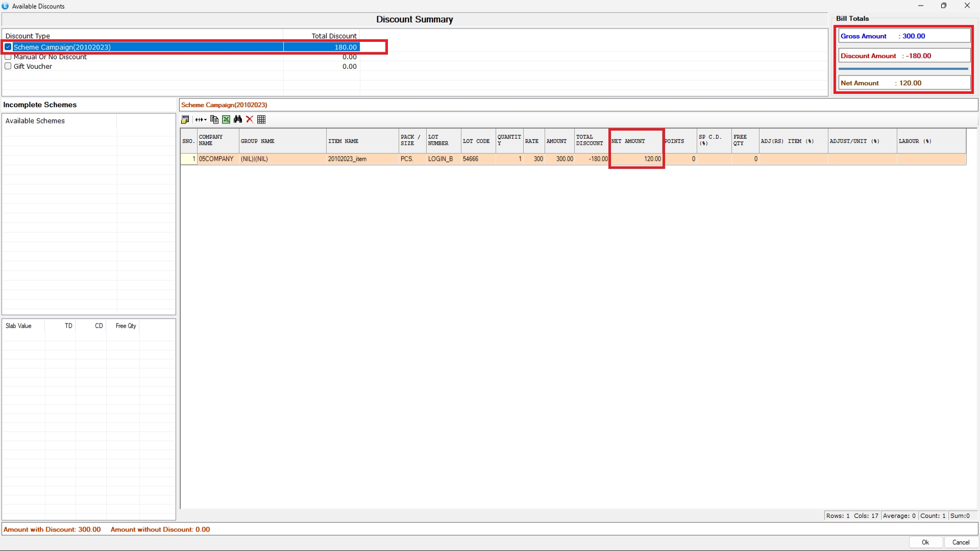Click the copy pages icon in toolbar

pyautogui.click(x=214, y=119)
